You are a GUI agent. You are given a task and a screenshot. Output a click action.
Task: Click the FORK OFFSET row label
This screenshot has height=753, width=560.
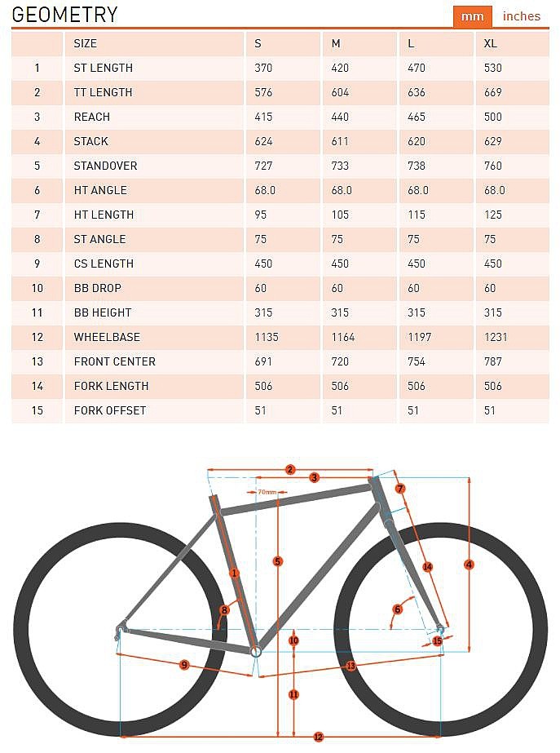point(110,410)
